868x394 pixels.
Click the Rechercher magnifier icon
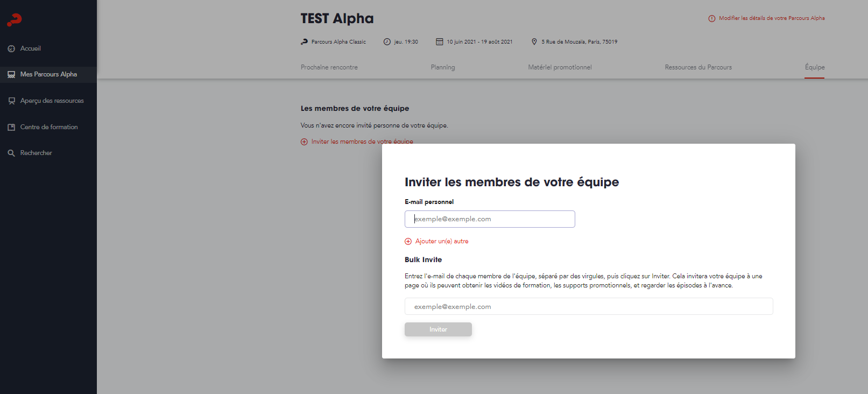pyautogui.click(x=11, y=153)
